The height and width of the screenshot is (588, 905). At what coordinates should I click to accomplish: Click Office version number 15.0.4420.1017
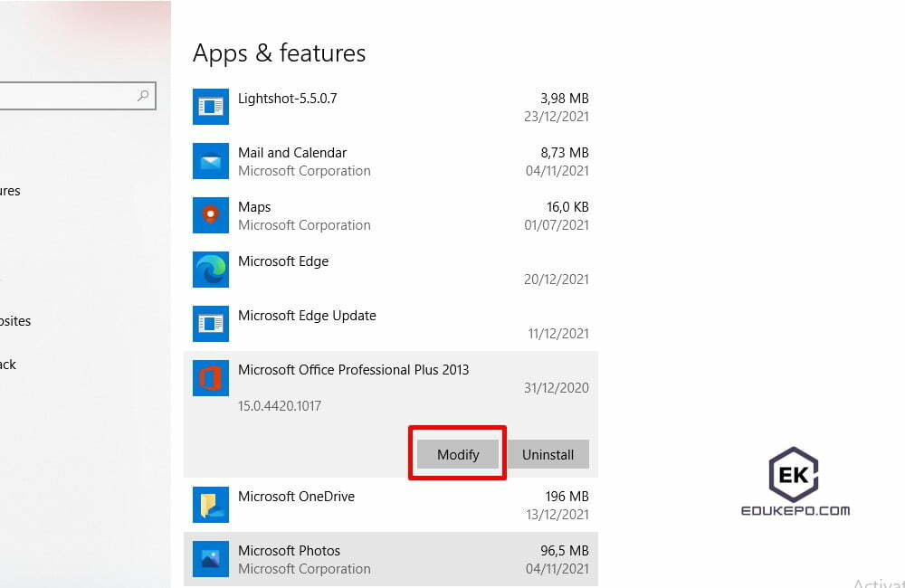point(279,406)
